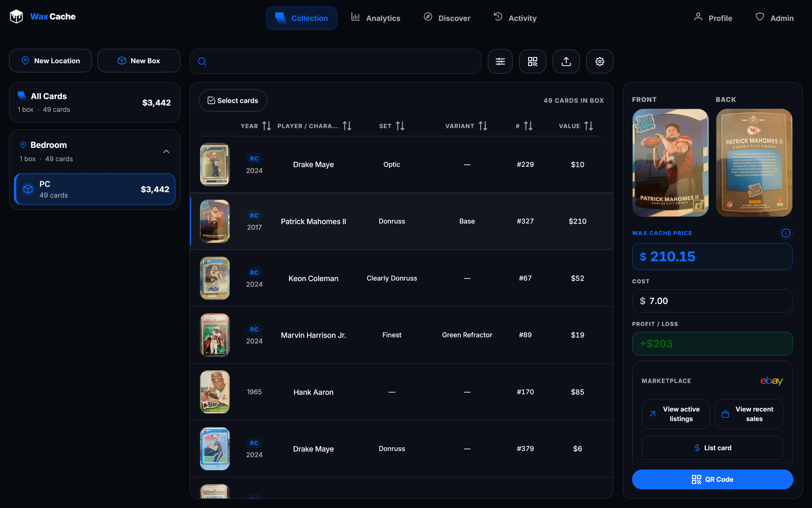This screenshot has width=812, height=508.
Task: Open the Activity tab
Action: coord(515,18)
